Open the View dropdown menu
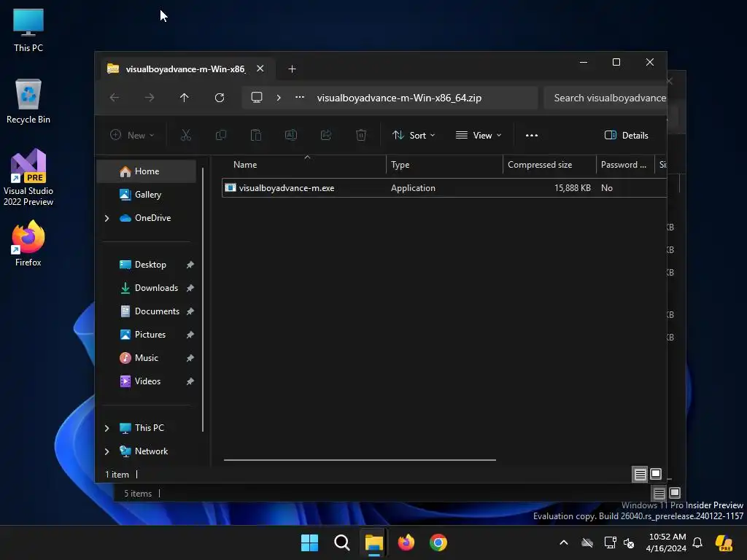The image size is (747, 560). click(x=479, y=135)
